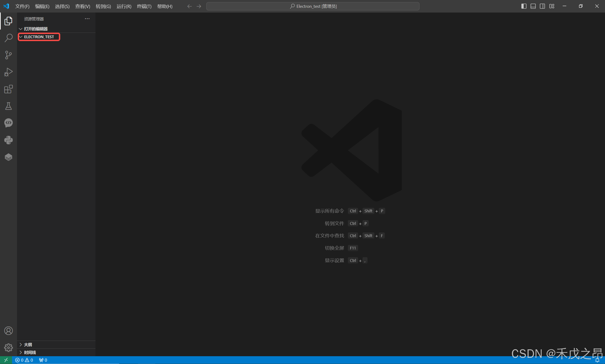Image resolution: width=605 pixels, height=364 pixels.
Task: Click the ports forwarded status item
Action: 43,360
